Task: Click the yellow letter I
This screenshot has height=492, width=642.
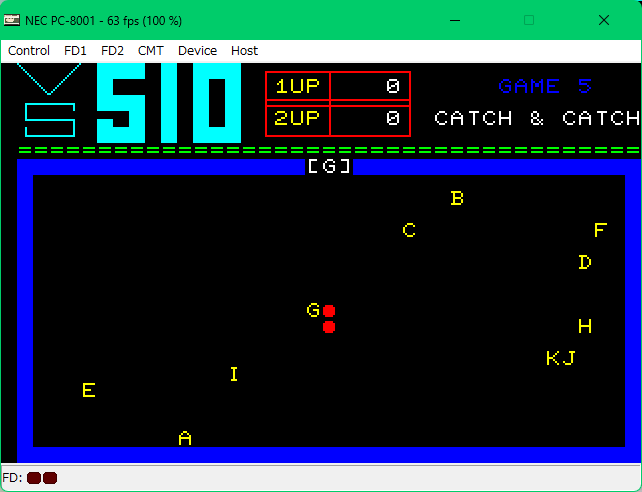Action: [x=234, y=374]
